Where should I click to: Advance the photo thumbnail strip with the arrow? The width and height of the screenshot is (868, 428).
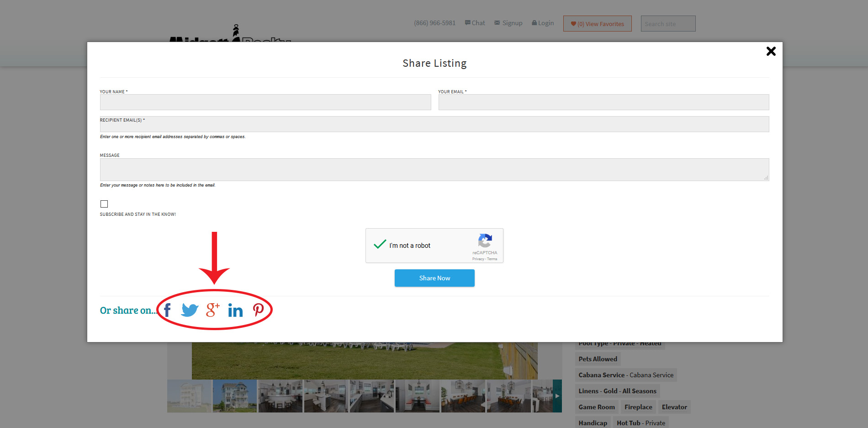[557, 396]
